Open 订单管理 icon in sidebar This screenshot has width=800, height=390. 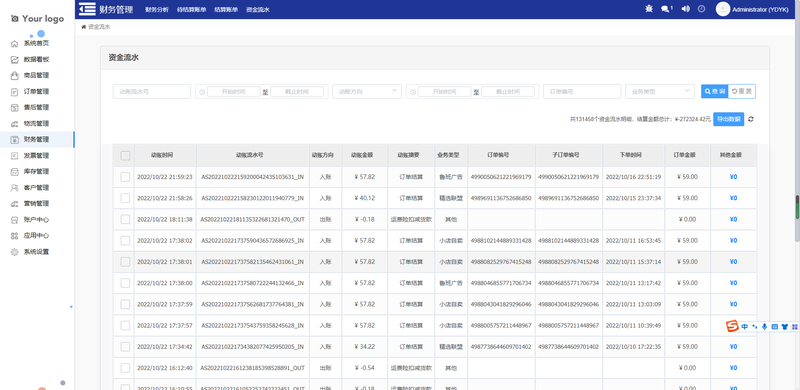point(14,92)
